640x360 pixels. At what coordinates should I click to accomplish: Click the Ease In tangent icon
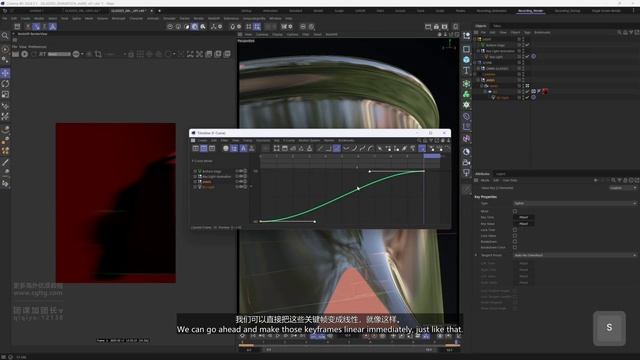pyautogui.click(x=354, y=148)
